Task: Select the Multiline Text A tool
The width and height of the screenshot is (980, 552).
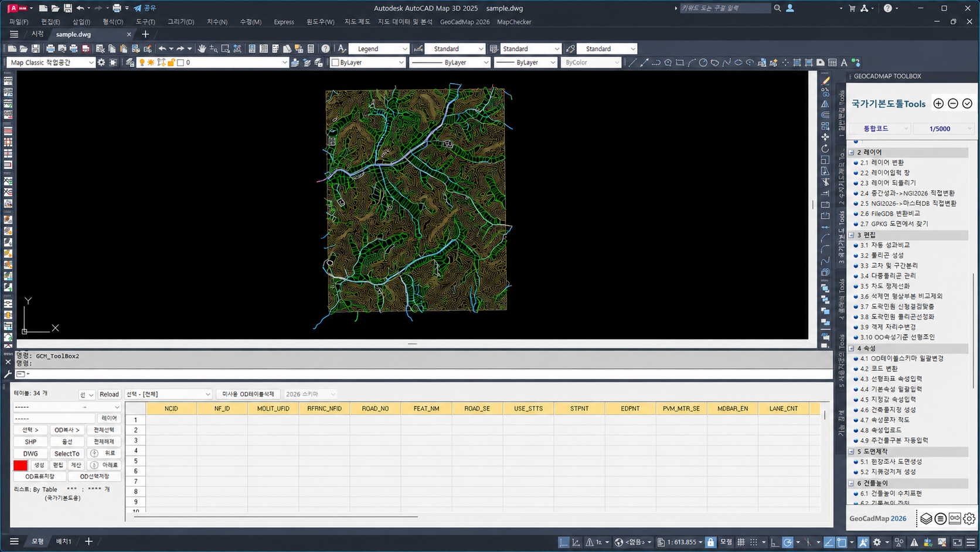Action: tap(844, 63)
